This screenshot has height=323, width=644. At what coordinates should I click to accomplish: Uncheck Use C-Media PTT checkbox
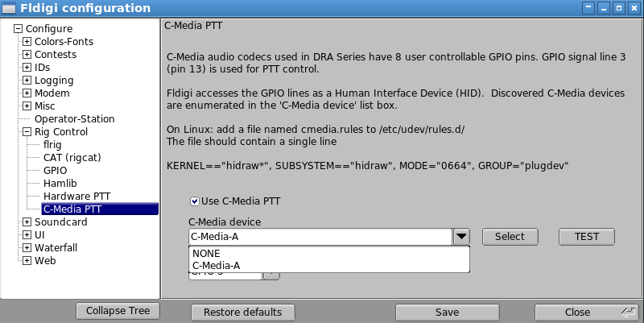click(x=195, y=201)
